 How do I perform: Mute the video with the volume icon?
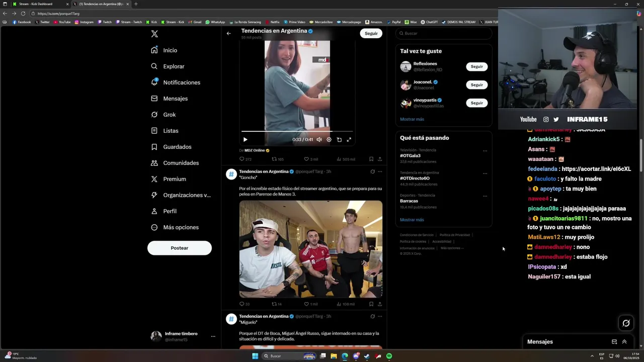pyautogui.click(x=319, y=140)
